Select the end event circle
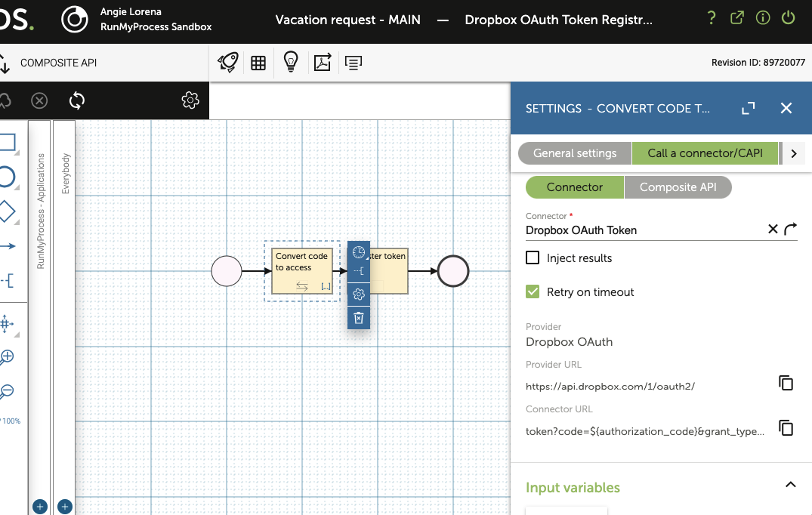 pyautogui.click(x=453, y=271)
